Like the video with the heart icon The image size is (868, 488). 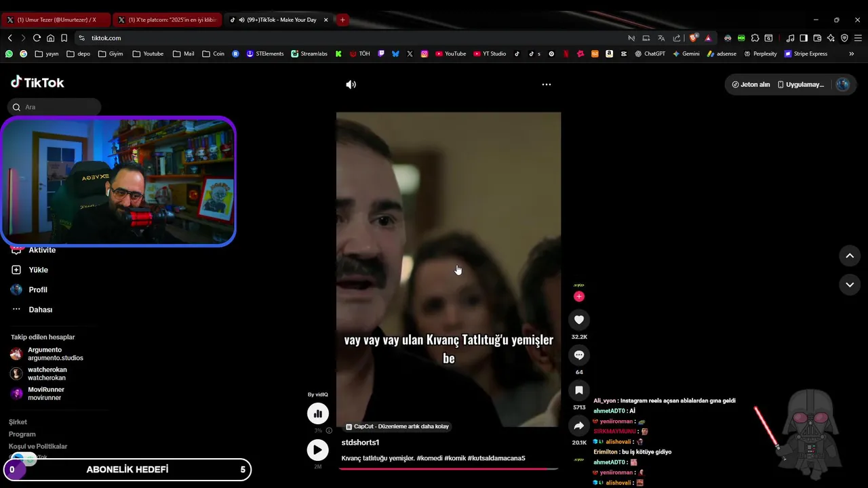click(579, 319)
